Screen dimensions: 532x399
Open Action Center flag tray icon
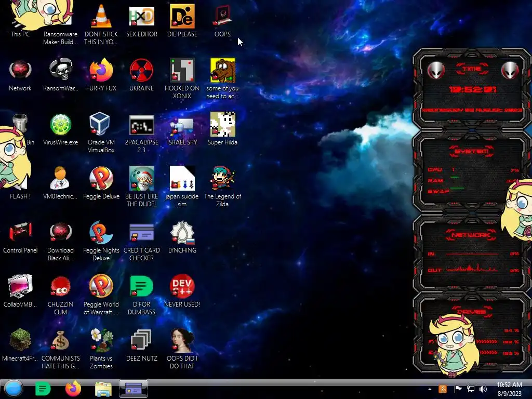click(x=458, y=389)
